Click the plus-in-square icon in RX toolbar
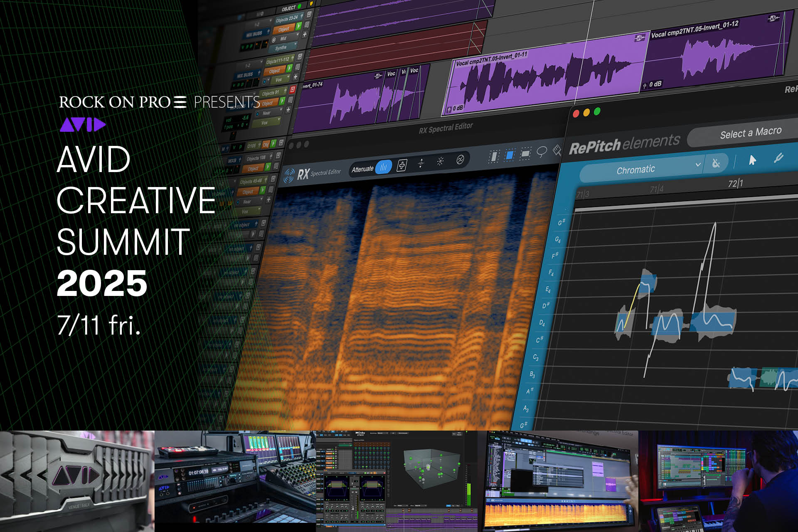 [x=401, y=165]
